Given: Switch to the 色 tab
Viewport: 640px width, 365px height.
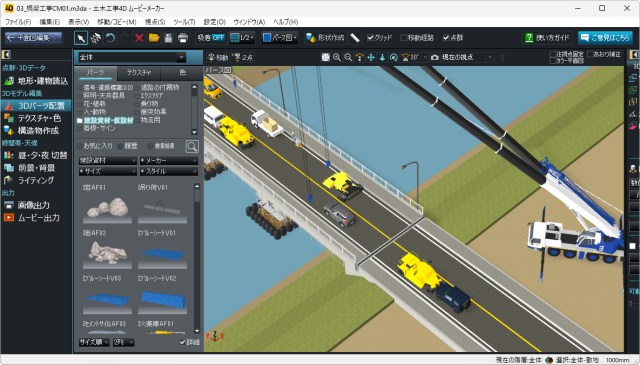Looking at the screenshot, I should [182, 73].
